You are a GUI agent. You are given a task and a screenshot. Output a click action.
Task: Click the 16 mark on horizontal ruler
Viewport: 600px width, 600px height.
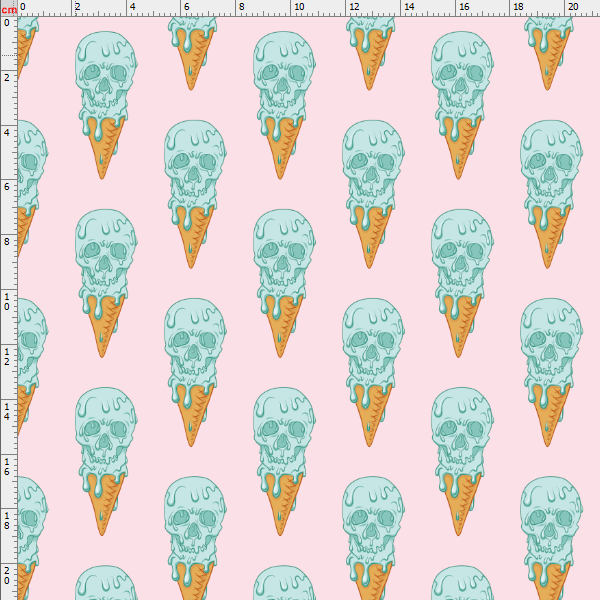tap(464, 7)
